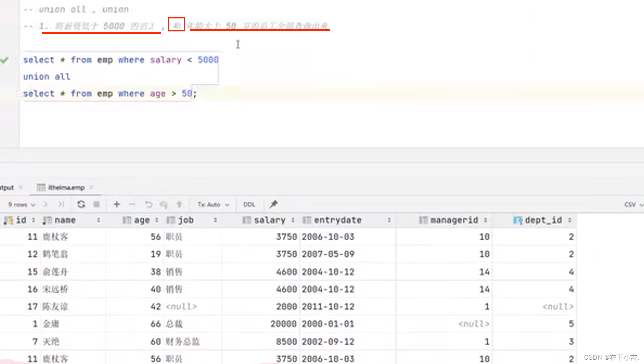Image resolution: width=644 pixels, height=364 pixels.
Task: Close the Output tab
Action: 21,187
